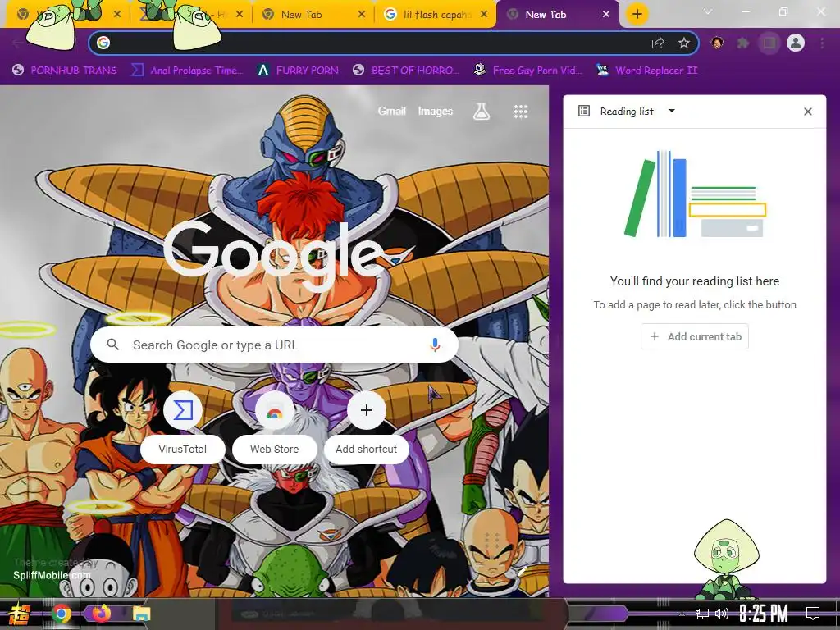Viewport: 840px width, 630px height.
Task: Start voice search with microphone icon
Action: [435, 345]
